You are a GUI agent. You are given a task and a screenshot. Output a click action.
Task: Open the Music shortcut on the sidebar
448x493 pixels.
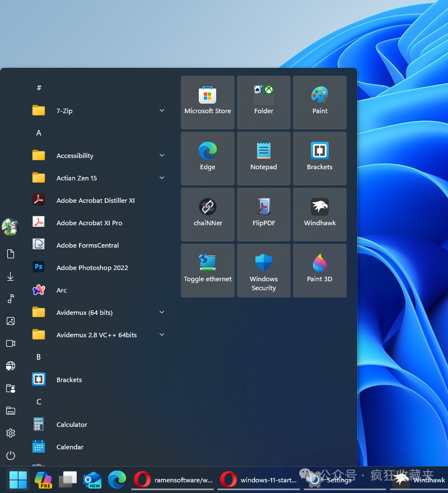point(10,299)
